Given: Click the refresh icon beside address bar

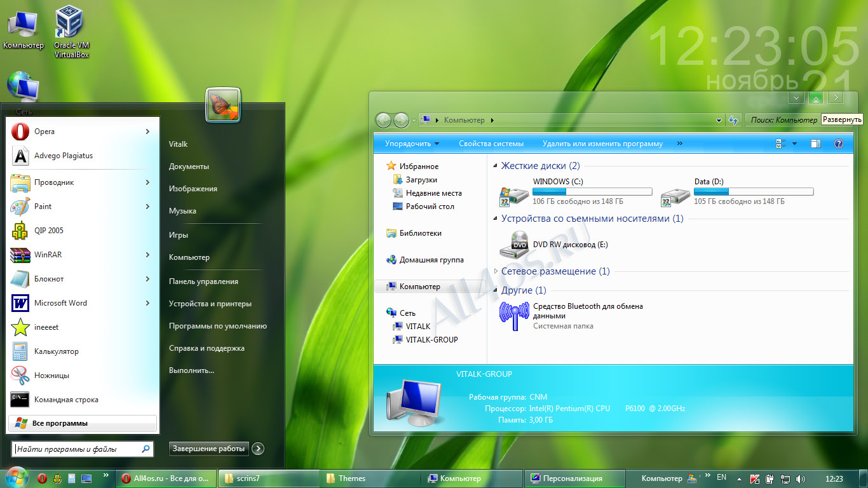Looking at the screenshot, I should [x=733, y=120].
